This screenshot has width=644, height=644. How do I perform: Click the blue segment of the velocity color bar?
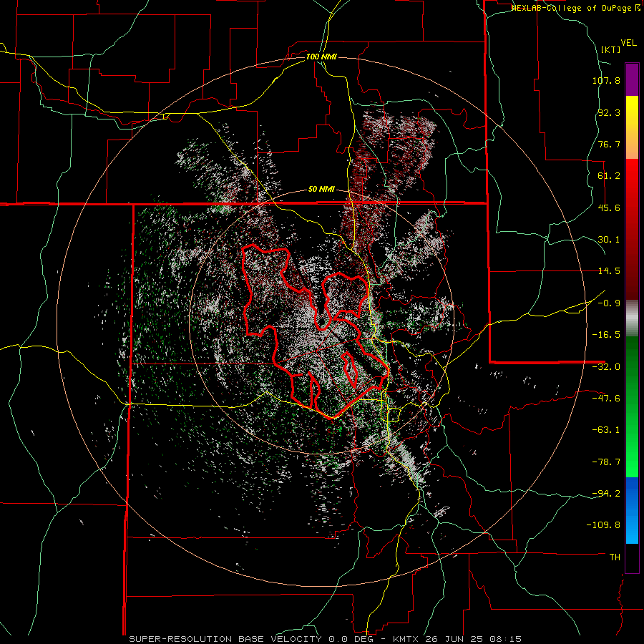click(x=632, y=510)
